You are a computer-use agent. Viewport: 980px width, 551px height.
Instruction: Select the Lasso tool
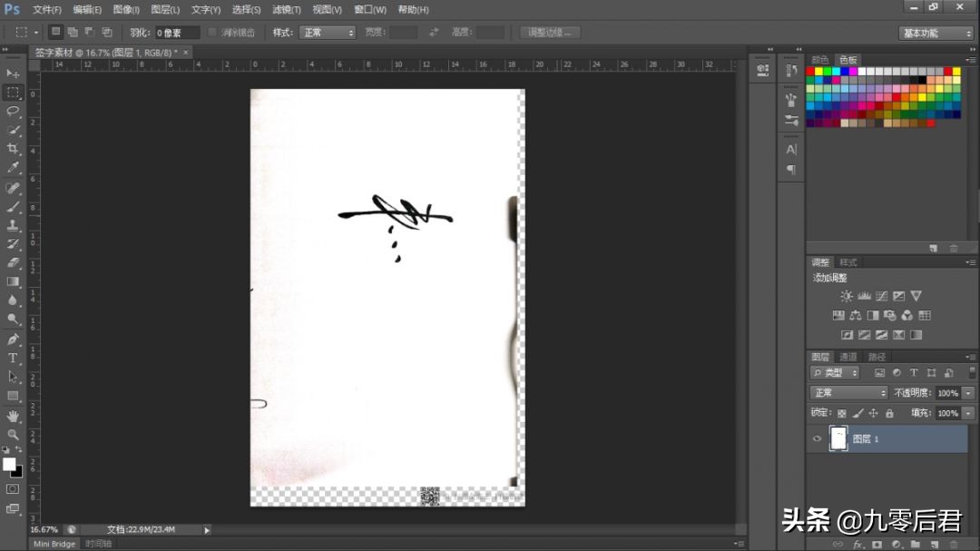pyautogui.click(x=13, y=112)
